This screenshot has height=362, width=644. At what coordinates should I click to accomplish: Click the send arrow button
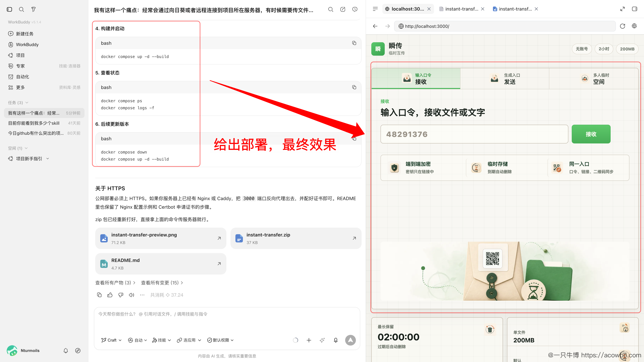coord(351,340)
